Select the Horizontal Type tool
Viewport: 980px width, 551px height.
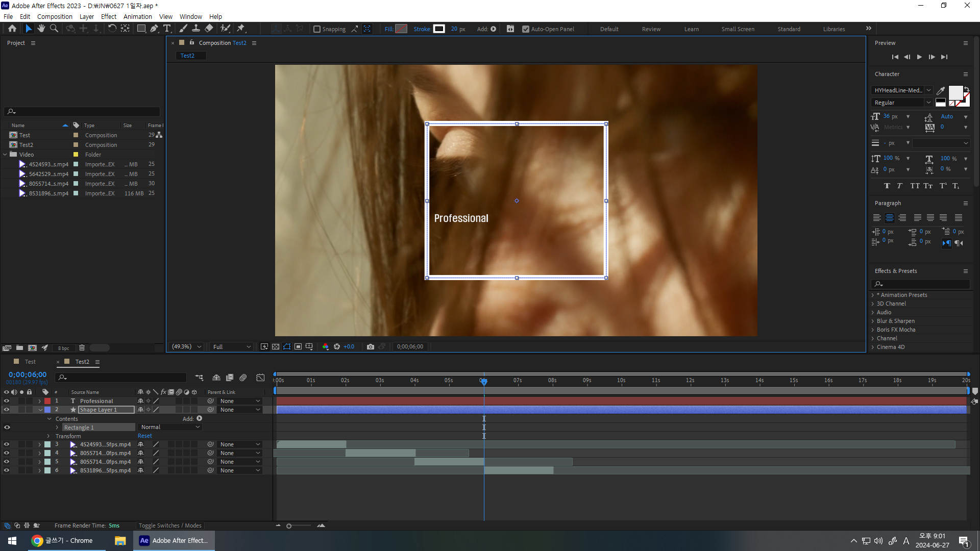click(x=167, y=29)
